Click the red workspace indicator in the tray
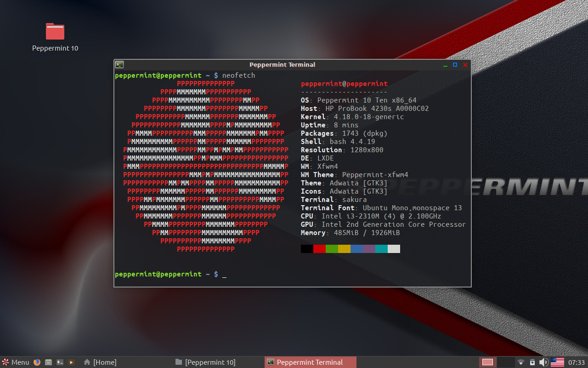The height and width of the screenshot is (368, 588). [x=488, y=362]
